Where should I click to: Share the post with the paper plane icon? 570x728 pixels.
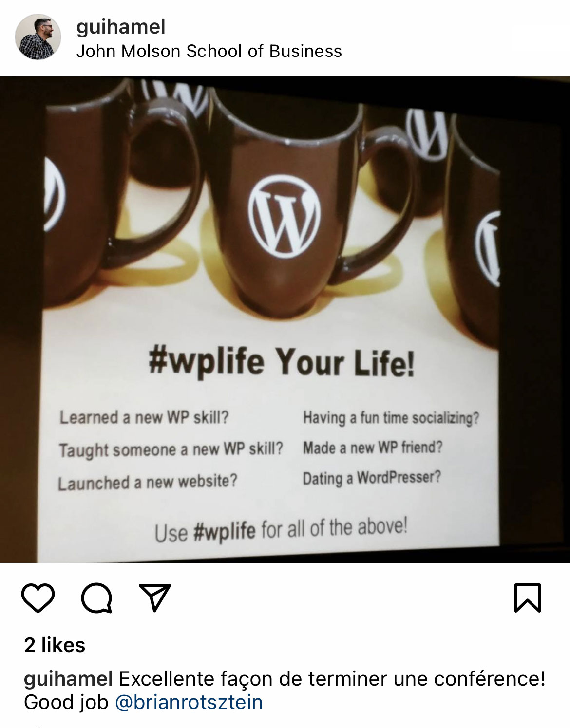[x=155, y=597]
